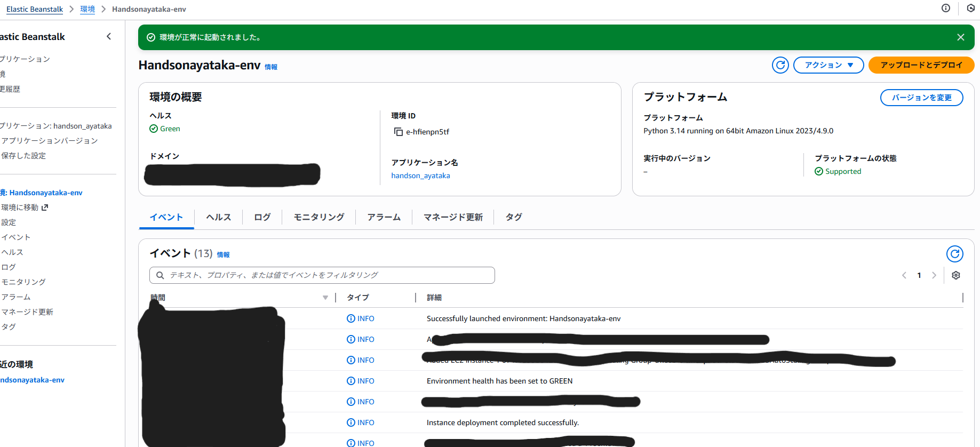Open 保存した設定 in sidebar

point(23,156)
